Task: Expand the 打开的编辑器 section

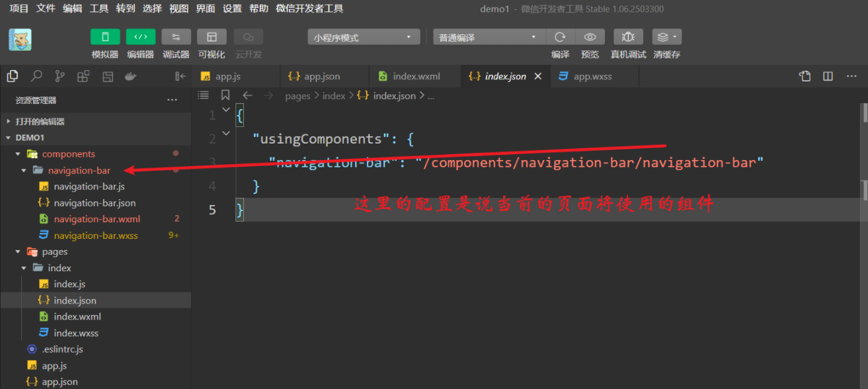Action: pyautogui.click(x=96, y=122)
